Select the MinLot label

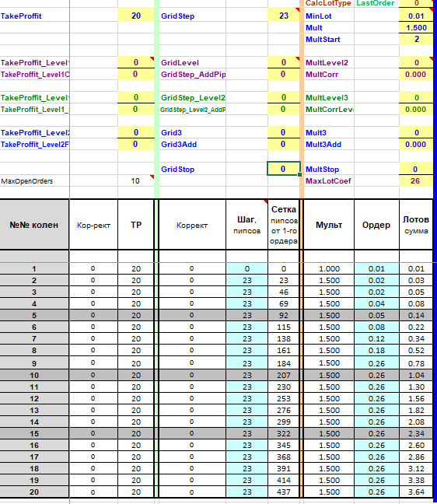click(x=319, y=16)
